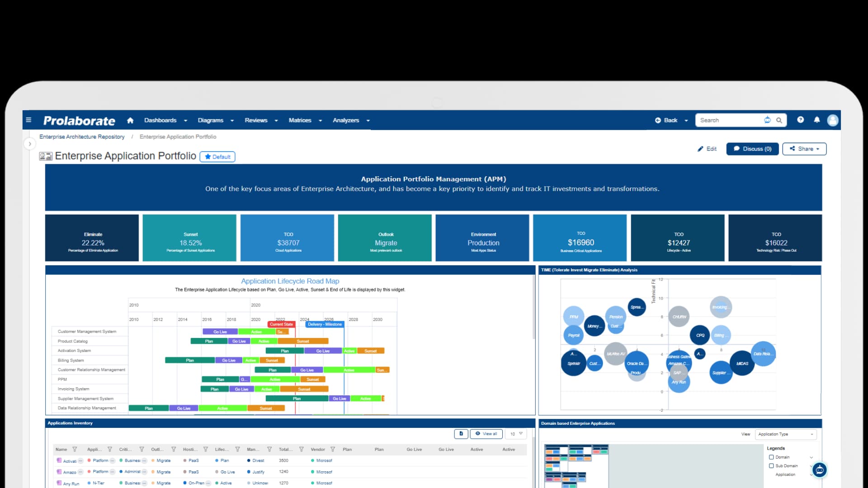Open Discuss (0) comments
This screenshot has height=488, width=868.
(752, 149)
